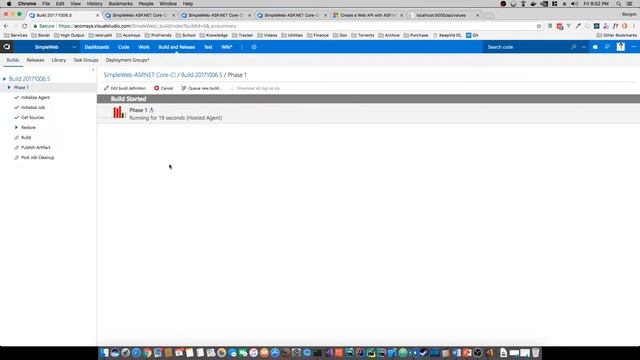Select the pending Build step
The height and width of the screenshot is (360, 640).
coord(26,138)
